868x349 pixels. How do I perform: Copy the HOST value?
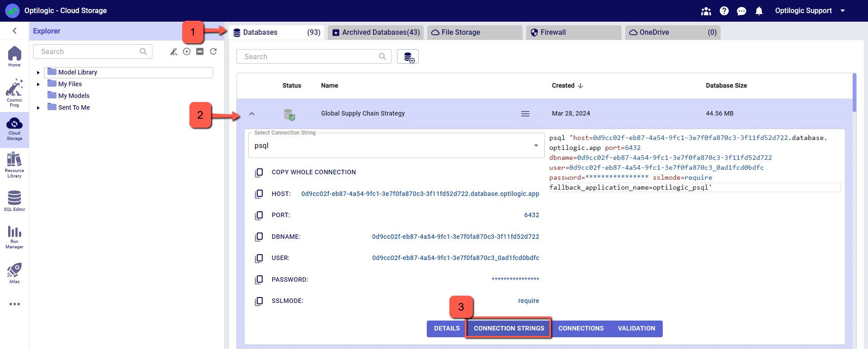(x=259, y=194)
